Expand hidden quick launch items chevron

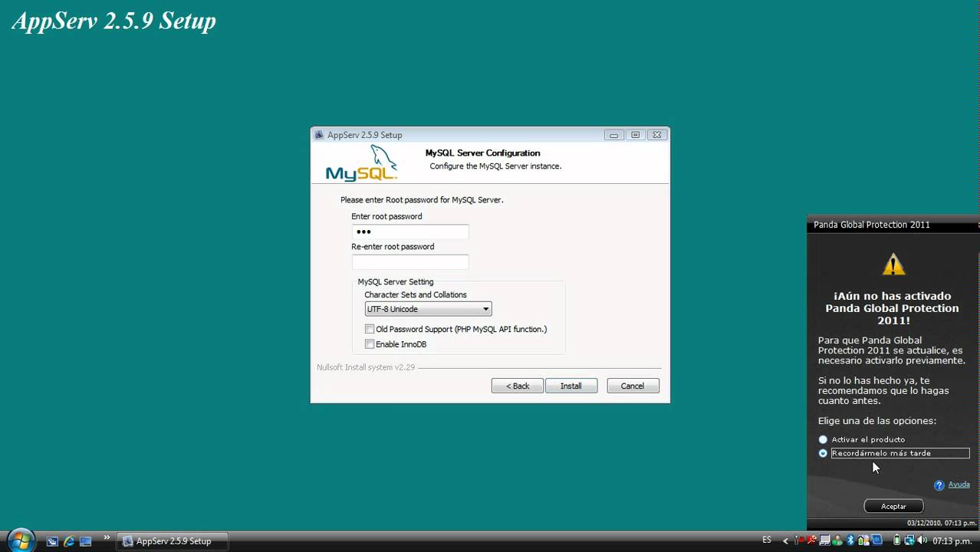click(107, 537)
